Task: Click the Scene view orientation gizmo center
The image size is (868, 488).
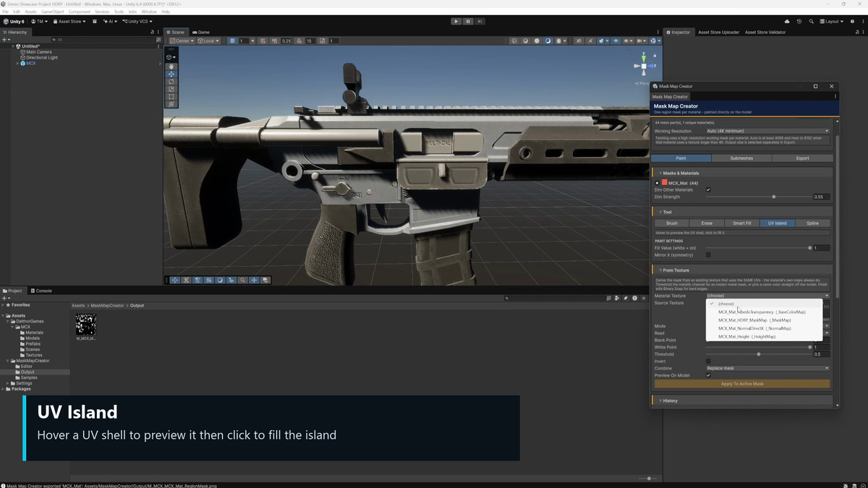Action: click(643, 67)
